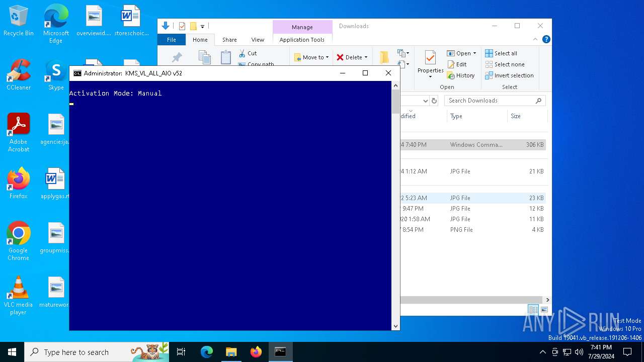Open Edge from the taskbar

coord(207,352)
